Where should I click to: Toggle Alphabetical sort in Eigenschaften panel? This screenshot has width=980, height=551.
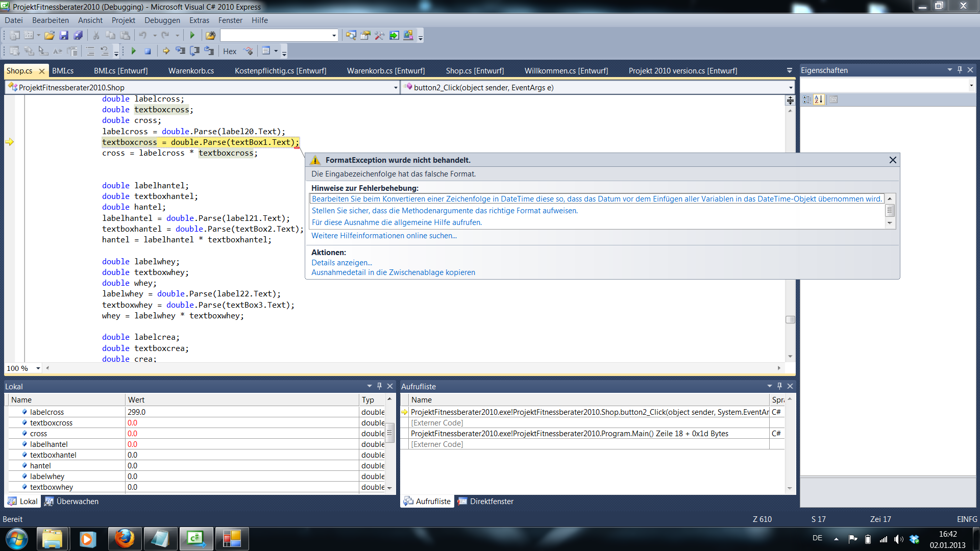point(819,99)
